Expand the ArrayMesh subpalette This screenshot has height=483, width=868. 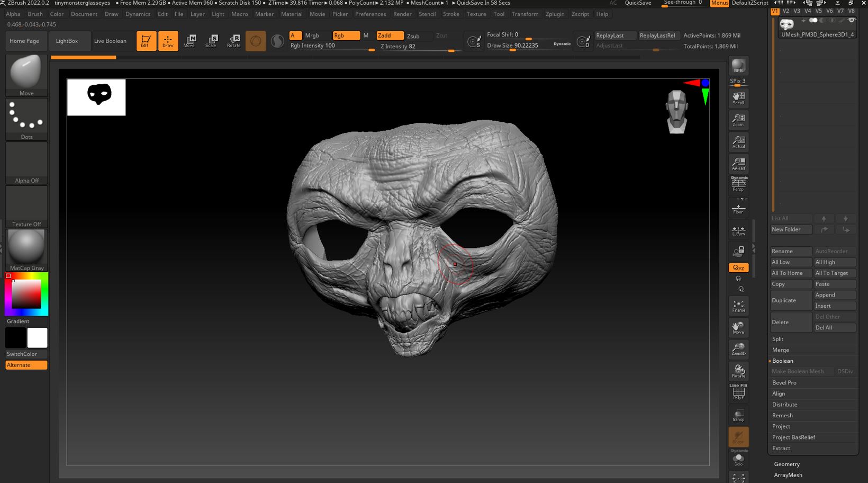coord(788,475)
